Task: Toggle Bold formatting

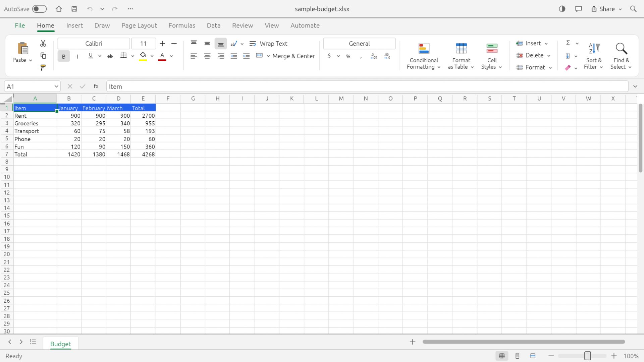Action: click(x=64, y=56)
